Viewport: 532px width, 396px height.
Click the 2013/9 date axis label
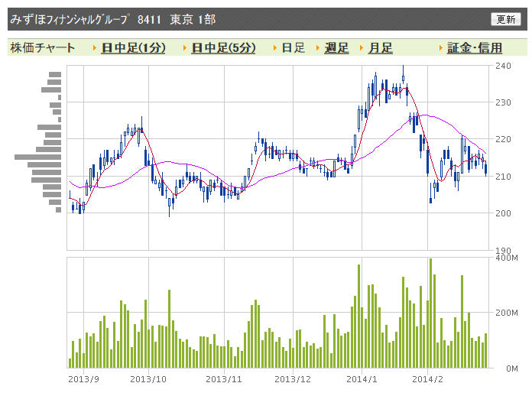pyautogui.click(x=84, y=379)
